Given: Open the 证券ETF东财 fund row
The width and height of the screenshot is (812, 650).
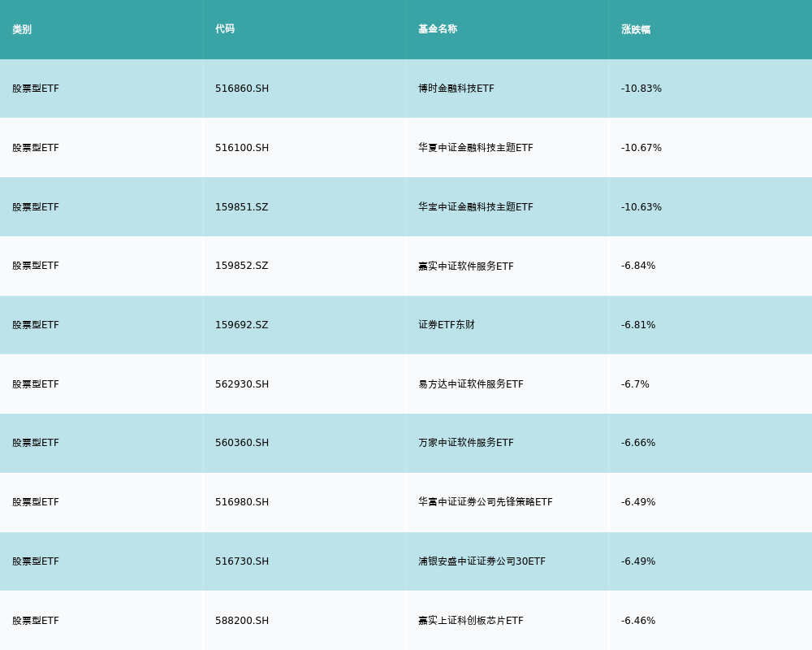Looking at the screenshot, I should (447, 325).
